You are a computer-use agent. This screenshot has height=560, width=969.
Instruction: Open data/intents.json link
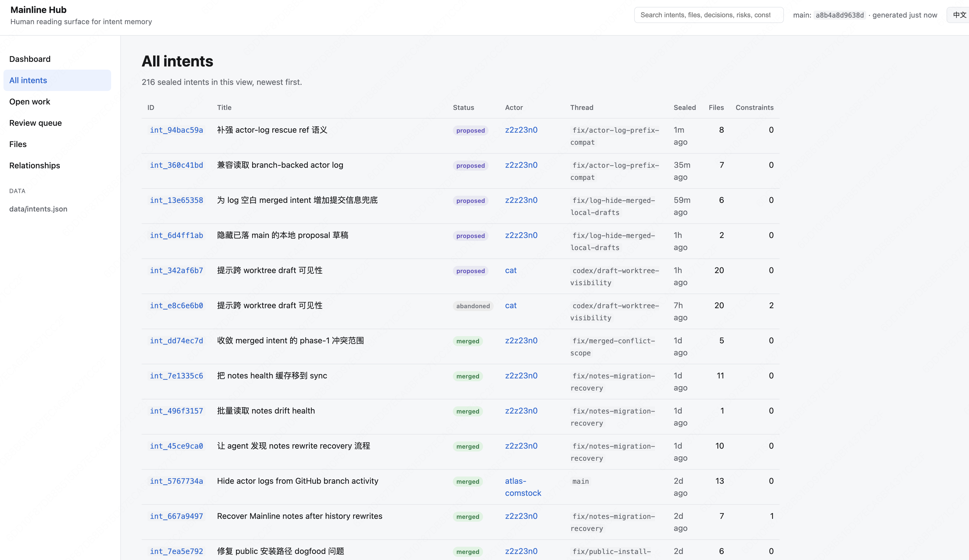click(38, 209)
